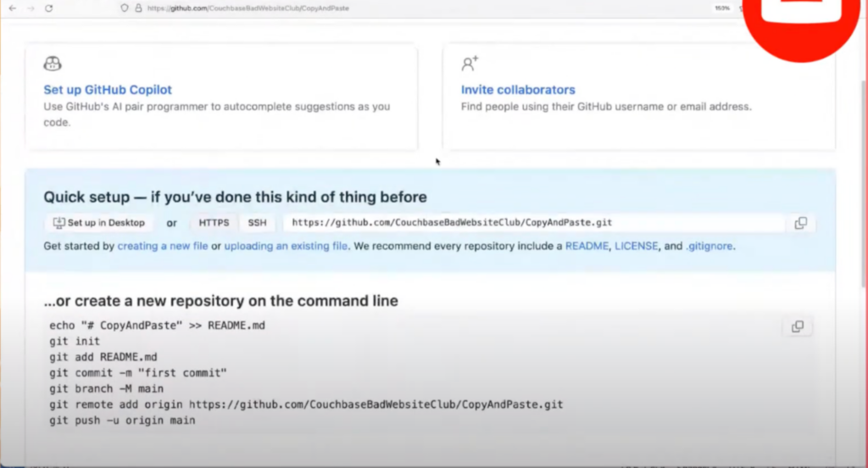Reload the page with the refresh icon

(48, 8)
